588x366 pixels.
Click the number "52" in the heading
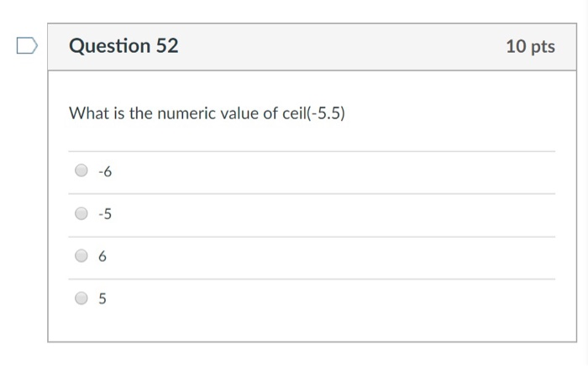click(x=167, y=46)
